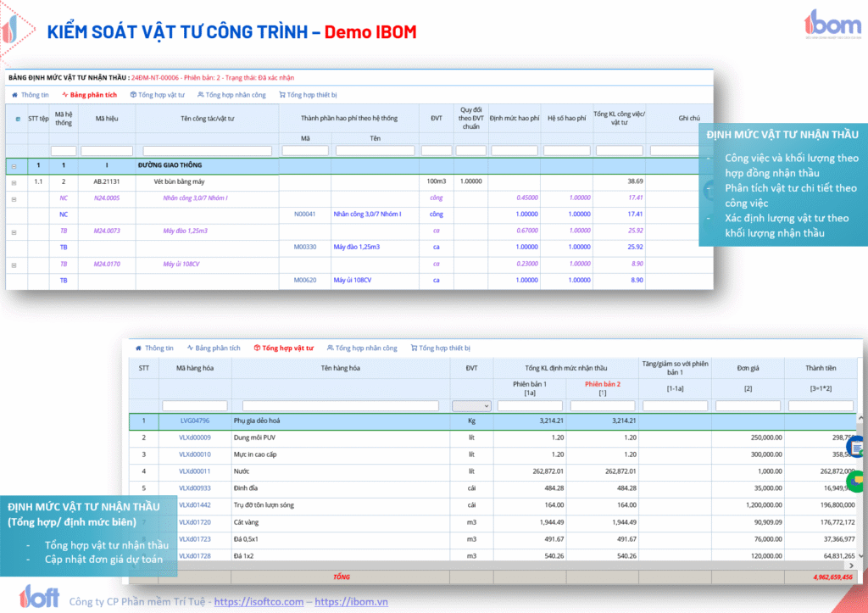Open Thông tin tab in upper panel
868x613 pixels.
(31, 95)
